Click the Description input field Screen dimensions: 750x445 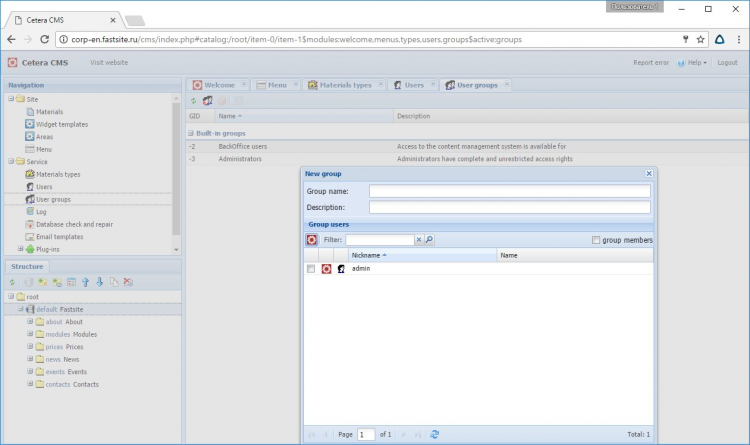tap(509, 207)
